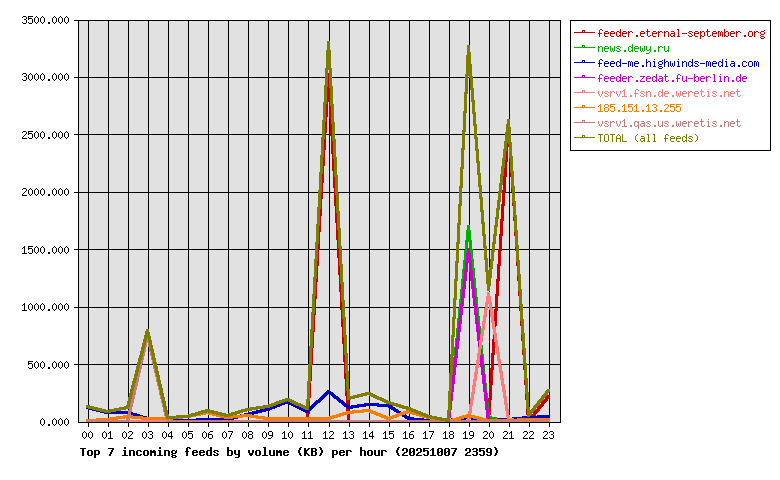This screenshot has height=480, width=780.
Task: Click the 1000.000 y-axis label
Action: pos(45,307)
